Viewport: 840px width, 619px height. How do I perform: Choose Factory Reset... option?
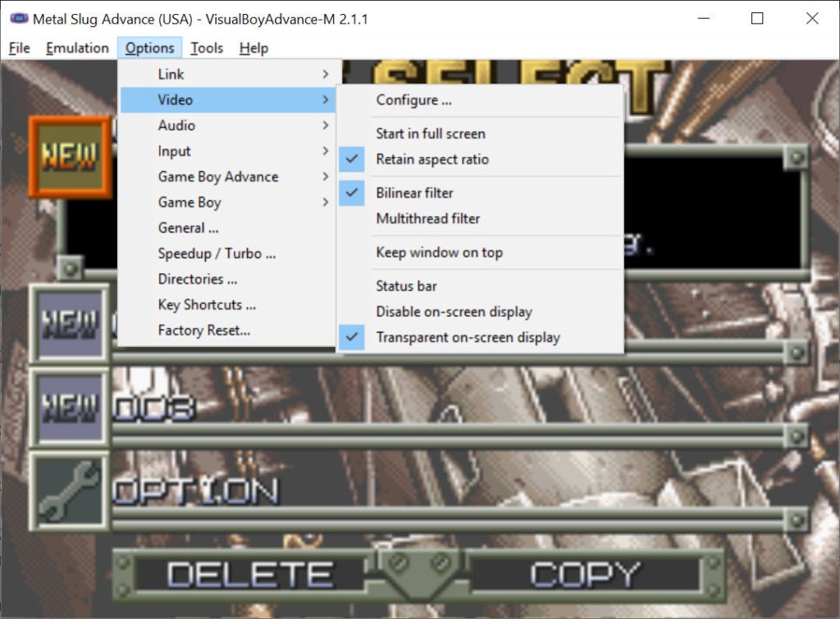point(228,330)
